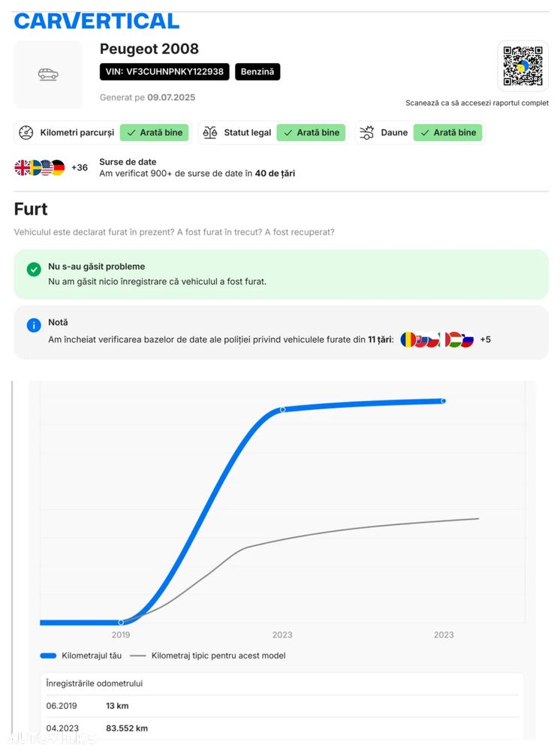Click the data sources country flags
Screen dimensions: 560x751
(x=40, y=167)
